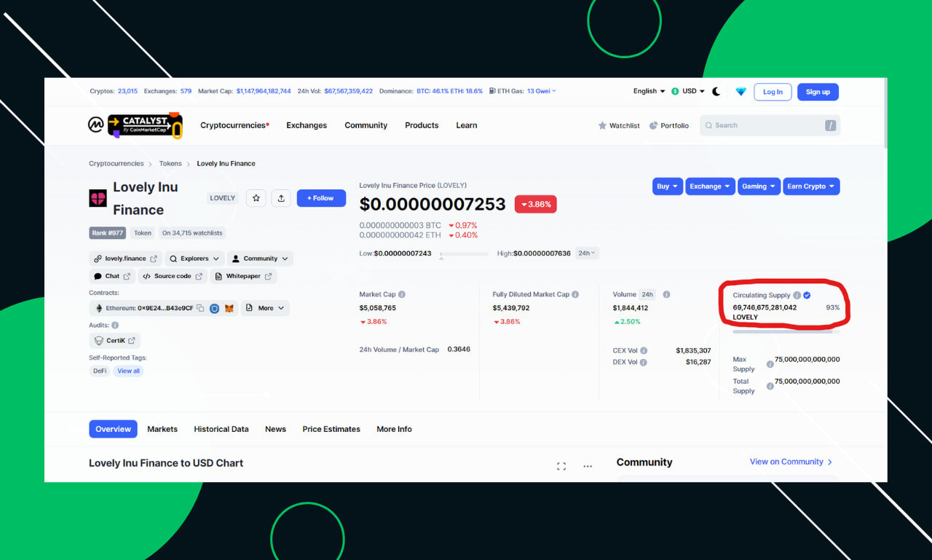Open the CertiK audit report
The image size is (932, 560).
coord(114,340)
